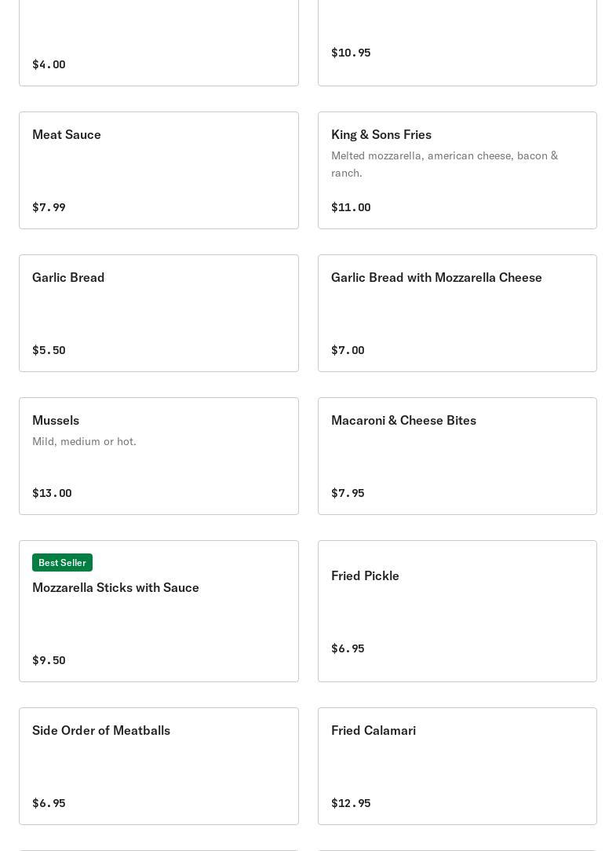Open the Meat Sauce menu item

(x=159, y=170)
